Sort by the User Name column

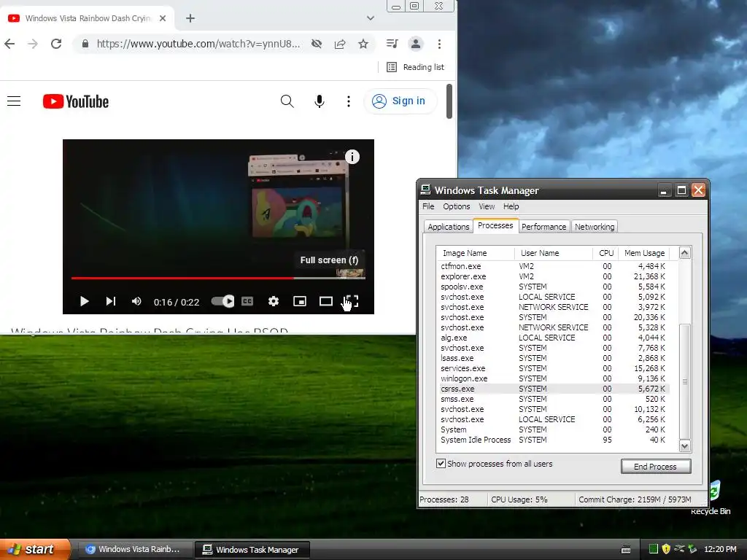(x=554, y=253)
